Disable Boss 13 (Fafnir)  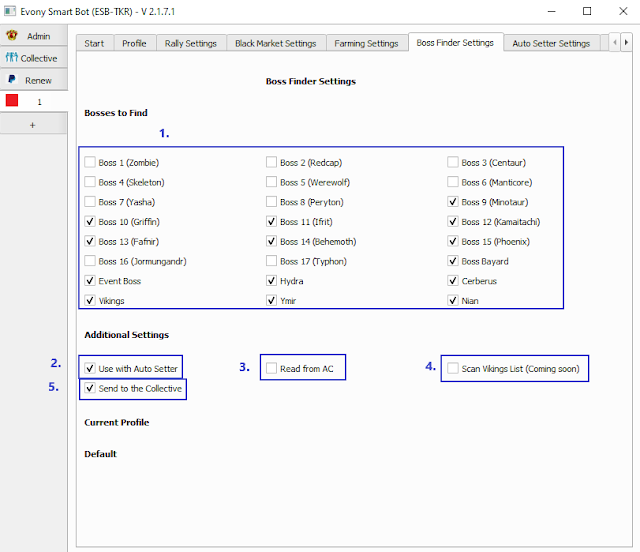point(90,241)
